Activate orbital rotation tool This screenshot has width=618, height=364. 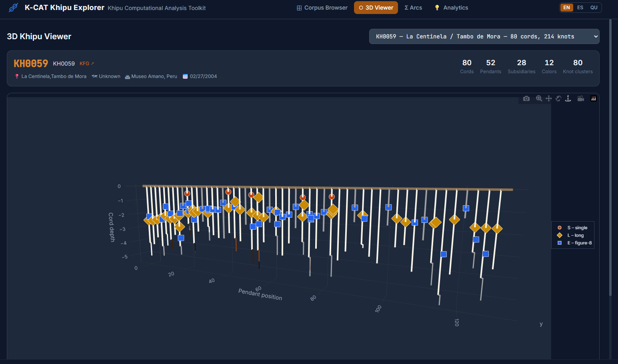[558, 99]
